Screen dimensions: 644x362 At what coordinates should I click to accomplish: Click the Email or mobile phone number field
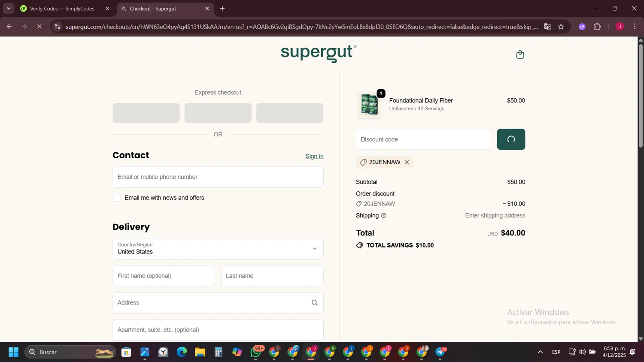pos(218,177)
